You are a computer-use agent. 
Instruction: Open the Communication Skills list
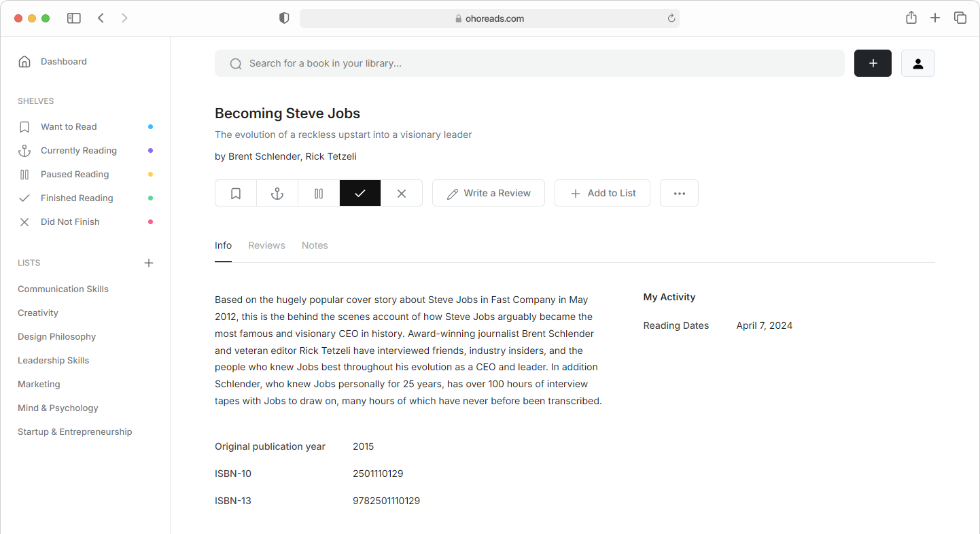(63, 289)
